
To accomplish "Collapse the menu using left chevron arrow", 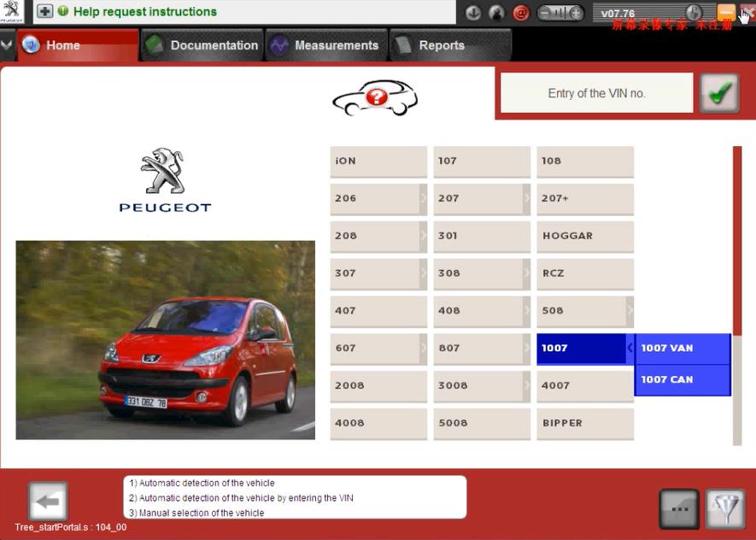I will click(x=7, y=44).
